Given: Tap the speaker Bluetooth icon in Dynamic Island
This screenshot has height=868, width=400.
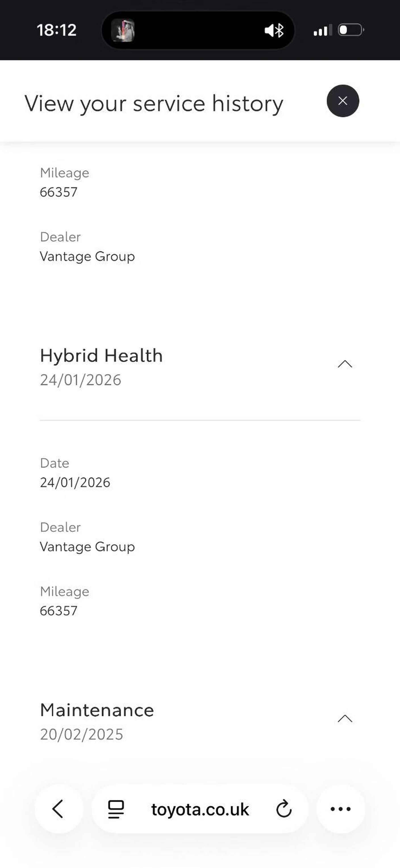Looking at the screenshot, I should [274, 31].
